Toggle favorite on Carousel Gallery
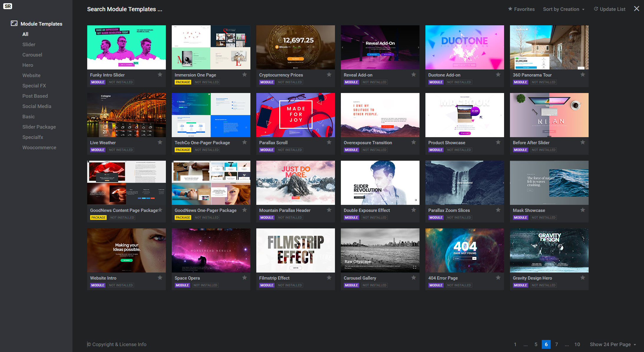The height and width of the screenshot is (352, 644). click(x=414, y=278)
